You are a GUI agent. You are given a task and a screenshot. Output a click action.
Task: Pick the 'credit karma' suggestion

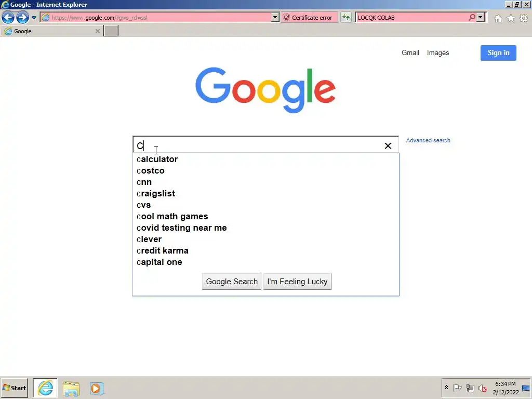pos(265,251)
